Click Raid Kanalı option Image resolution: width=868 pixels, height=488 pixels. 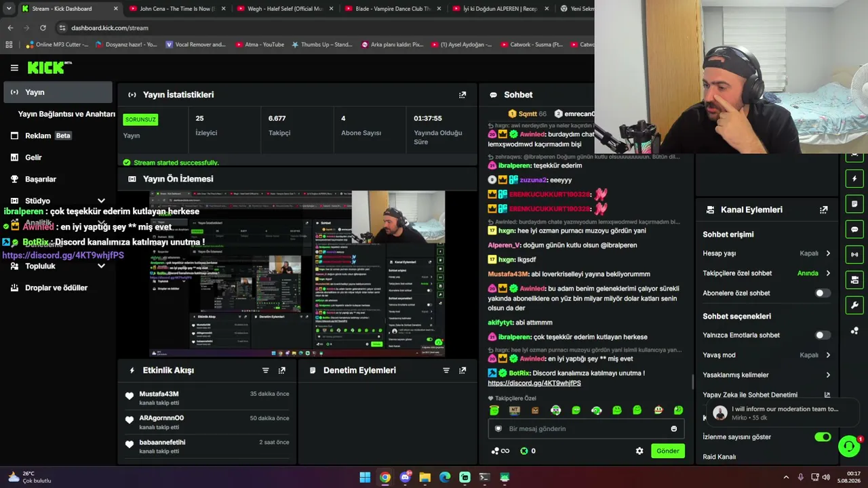(x=719, y=457)
